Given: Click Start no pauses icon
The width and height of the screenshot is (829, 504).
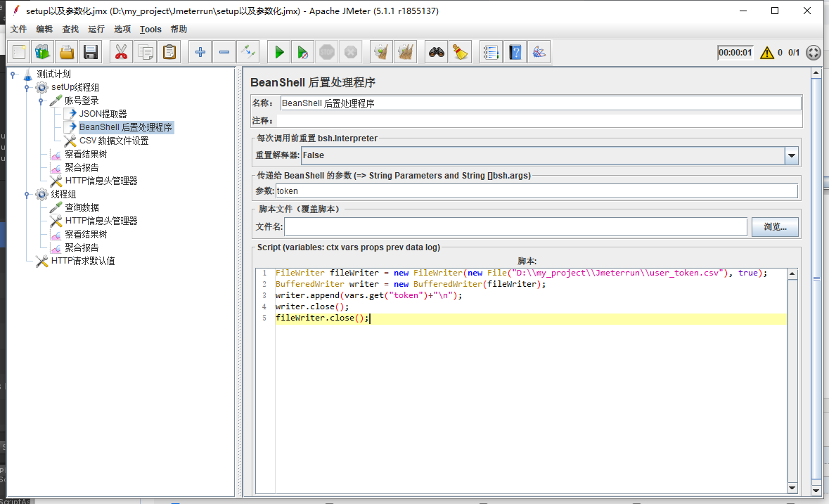Looking at the screenshot, I should point(302,52).
